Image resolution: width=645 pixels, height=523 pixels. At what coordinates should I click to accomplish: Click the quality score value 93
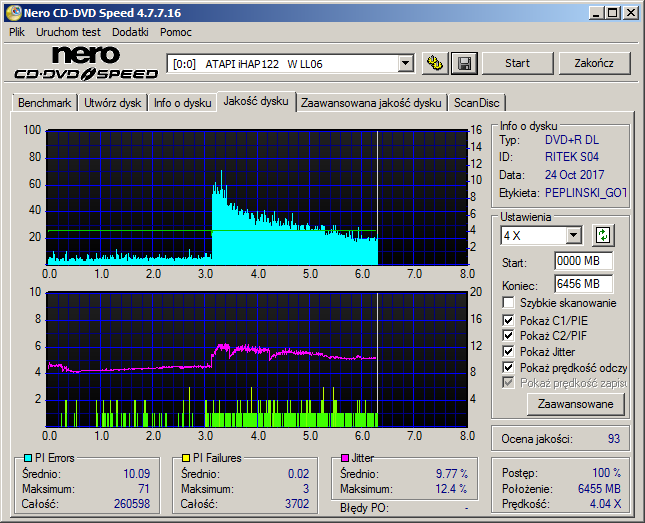click(x=614, y=439)
